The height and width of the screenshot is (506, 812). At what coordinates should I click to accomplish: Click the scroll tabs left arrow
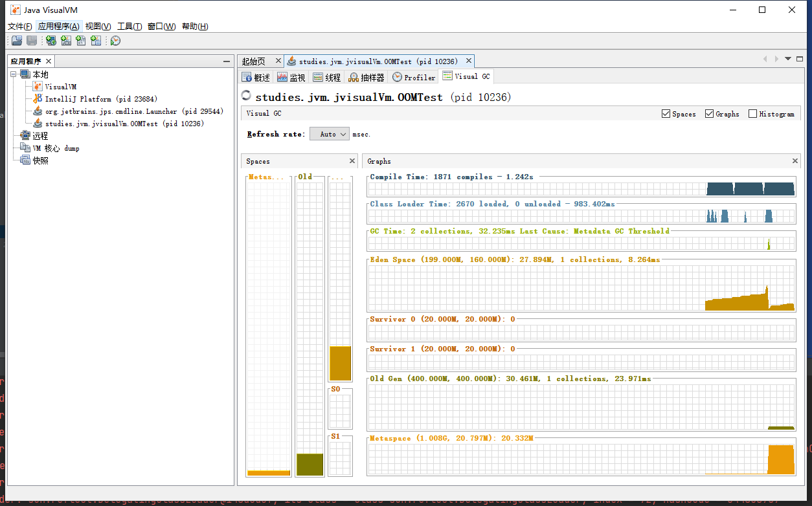point(766,59)
